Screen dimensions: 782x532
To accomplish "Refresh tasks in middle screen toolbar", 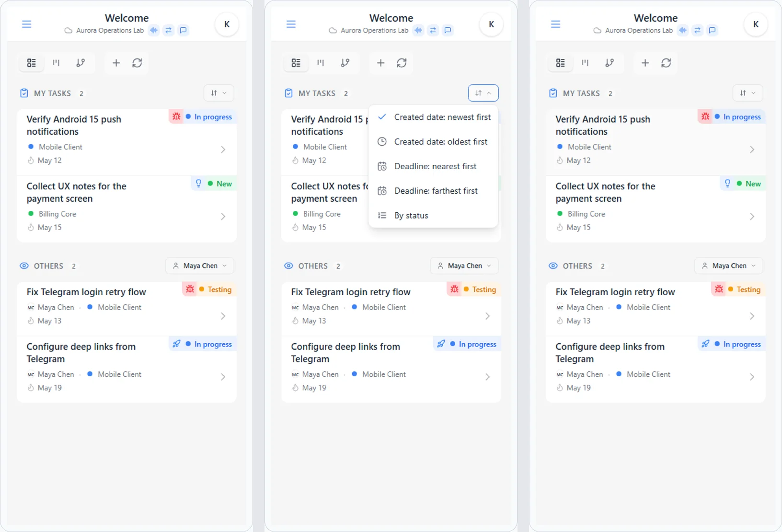I will pos(402,63).
